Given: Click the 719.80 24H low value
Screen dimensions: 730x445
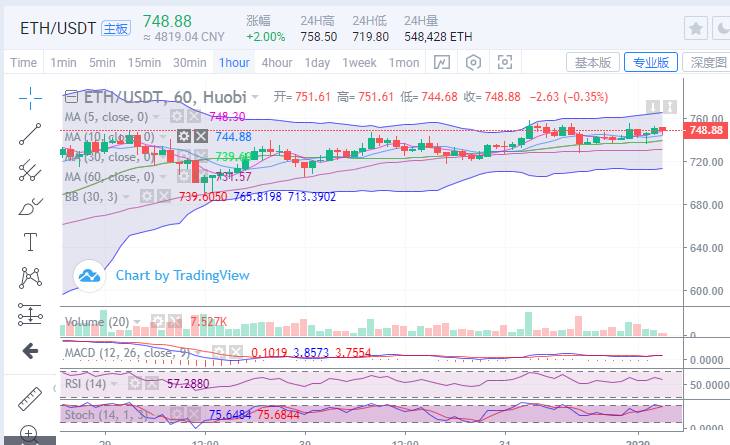Looking at the screenshot, I should (x=371, y=37).
